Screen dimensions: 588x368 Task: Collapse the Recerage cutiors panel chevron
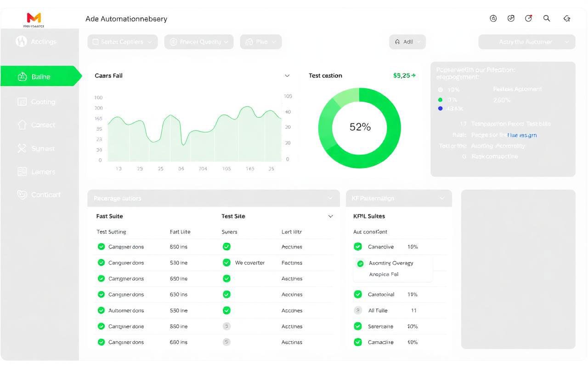coord(329,198)
